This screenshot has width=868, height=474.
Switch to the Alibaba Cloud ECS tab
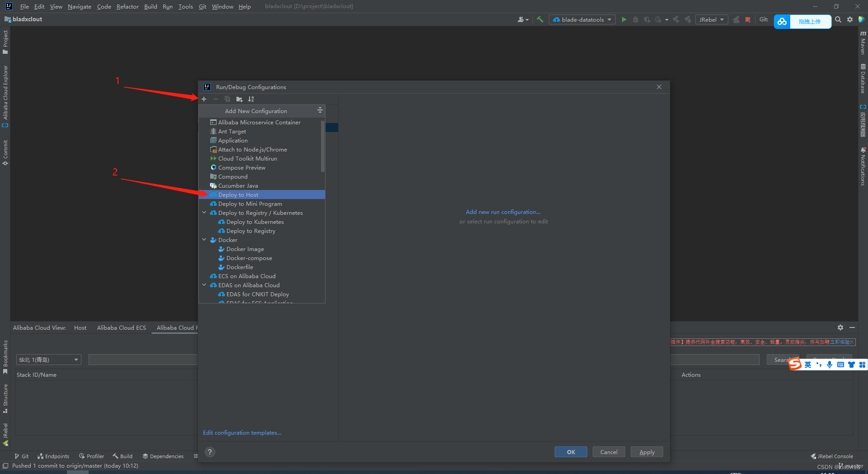coord(121,327)
